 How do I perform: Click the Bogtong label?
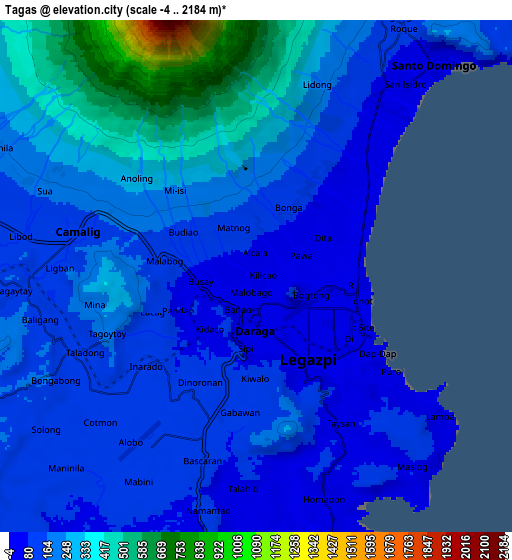[311, 296]
